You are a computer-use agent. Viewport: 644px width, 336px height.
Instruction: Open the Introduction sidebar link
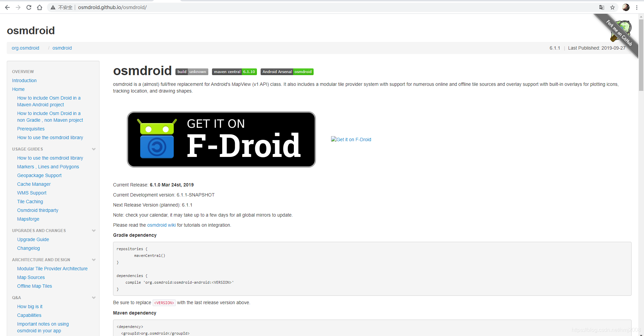[x=24, y=80]
